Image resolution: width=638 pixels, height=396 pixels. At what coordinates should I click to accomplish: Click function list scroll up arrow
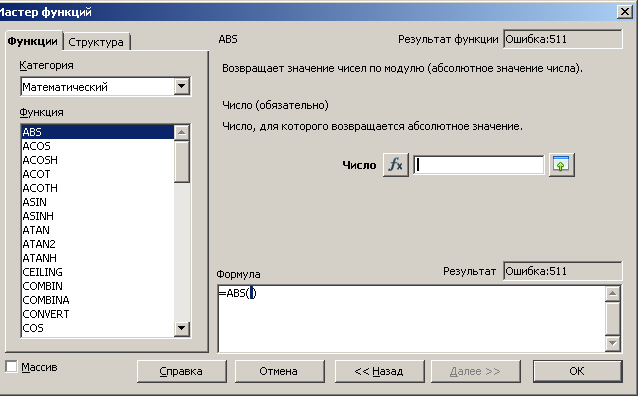point(181,132)
